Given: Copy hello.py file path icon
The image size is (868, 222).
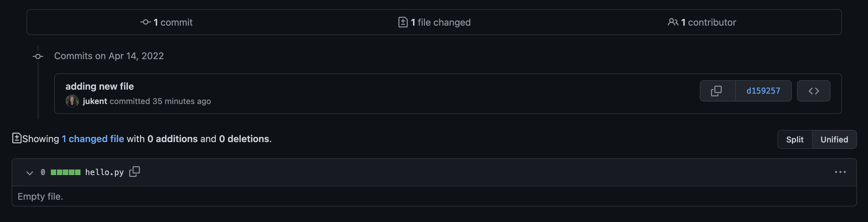Looking at the screenshot, I should point(134,172).
